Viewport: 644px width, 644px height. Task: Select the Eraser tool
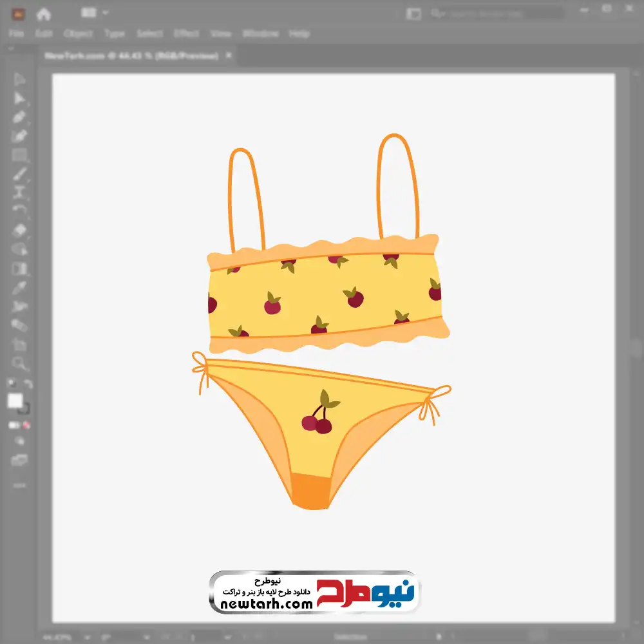point(19,230)
